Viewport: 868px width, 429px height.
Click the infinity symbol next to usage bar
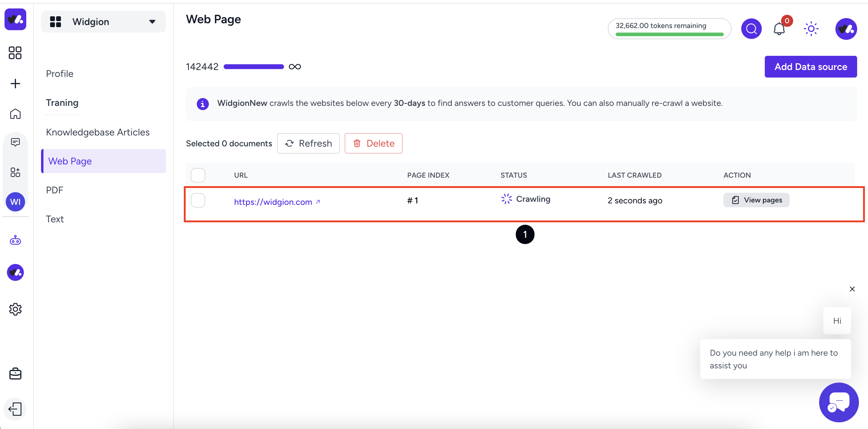point(295,67)
